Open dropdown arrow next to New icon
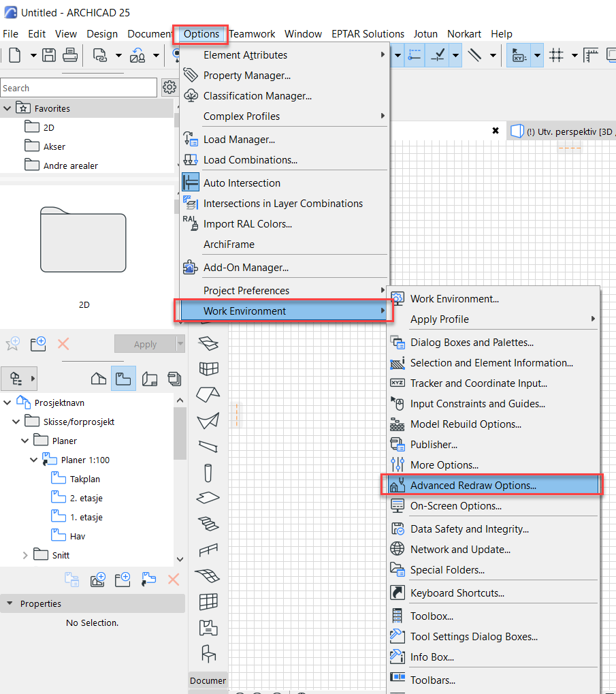The width and height of the screenshot is (616, 694). (x=33, y=55)
